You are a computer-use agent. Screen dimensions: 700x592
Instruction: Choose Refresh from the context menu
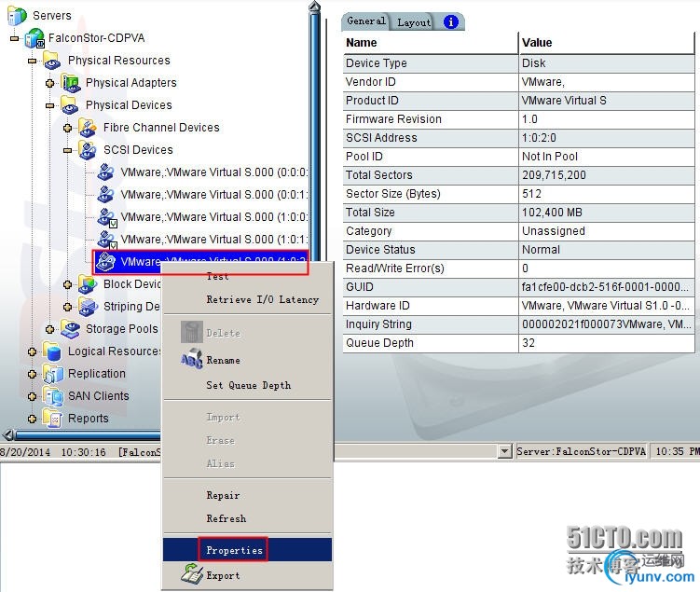pos(247,518)
